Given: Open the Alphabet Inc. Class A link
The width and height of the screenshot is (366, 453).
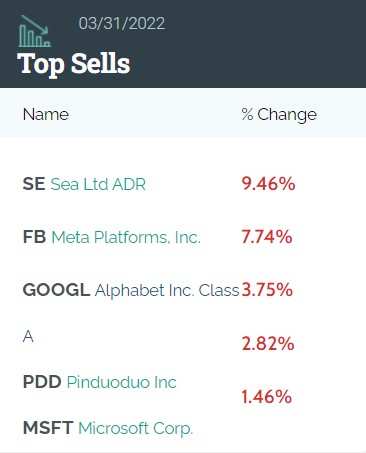Looking at the screenshot, I should (x=167, y=290).
